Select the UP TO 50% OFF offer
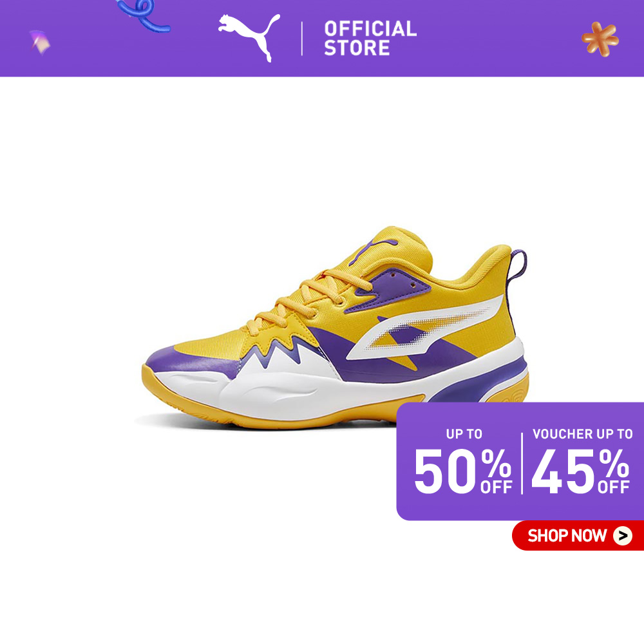Viewport: 644px width, 644px height. [x=463, y=461]
